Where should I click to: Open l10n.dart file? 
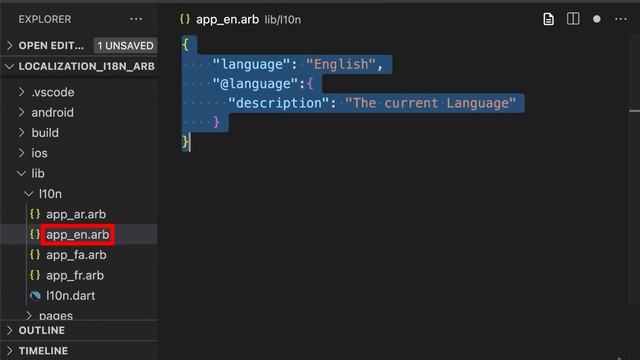71,296
